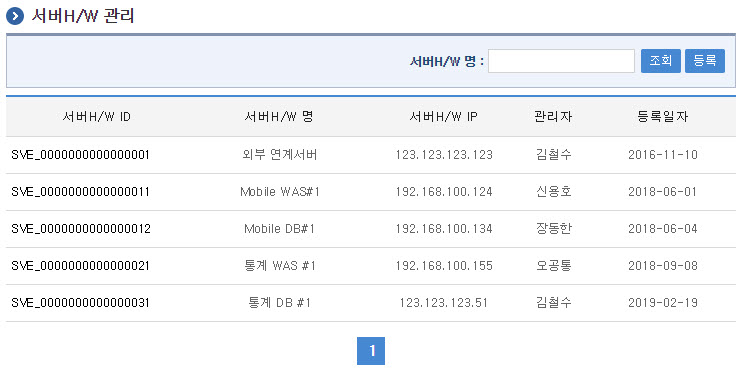Select the Mobile DB#1 server name
Image resolution: width=742 pixels, height=375 pixels.
click(279, 229)
